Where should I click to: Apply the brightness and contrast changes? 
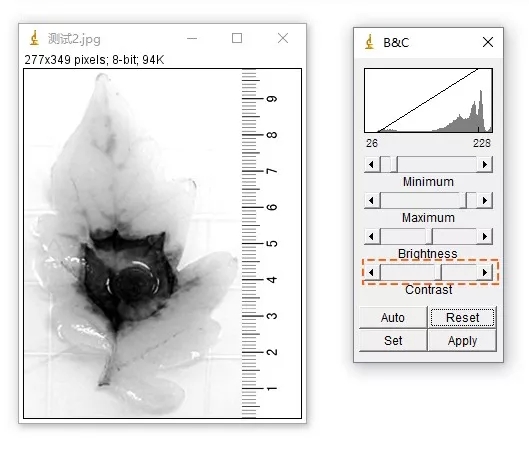point(463,341)
